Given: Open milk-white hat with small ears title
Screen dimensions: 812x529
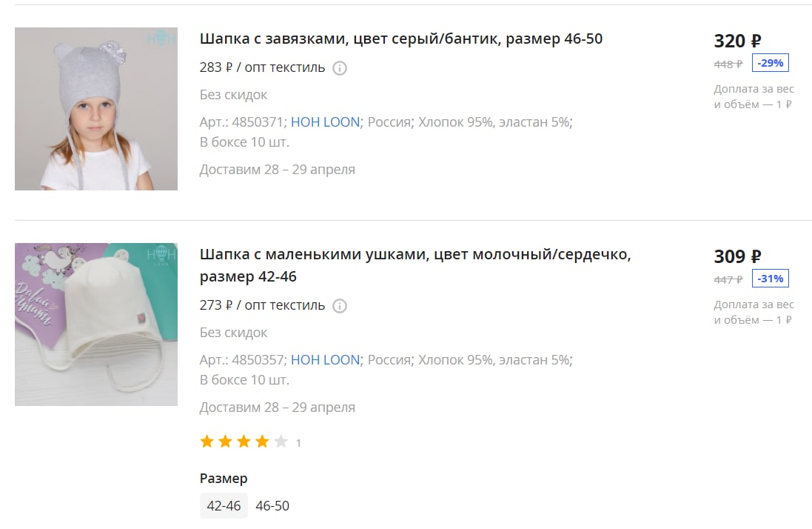Looking at the screenshot, I should (415, 265).
